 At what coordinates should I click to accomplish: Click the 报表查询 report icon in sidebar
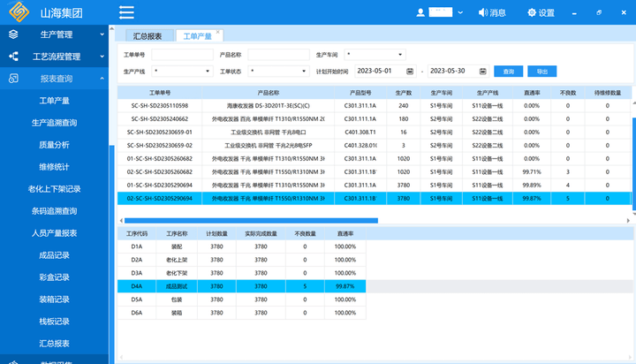13,79
